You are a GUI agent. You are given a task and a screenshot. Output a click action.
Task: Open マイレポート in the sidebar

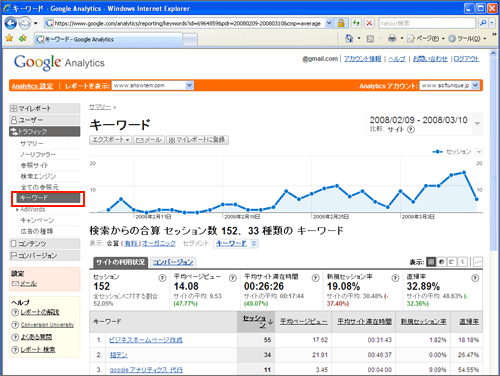coord(45,108)
